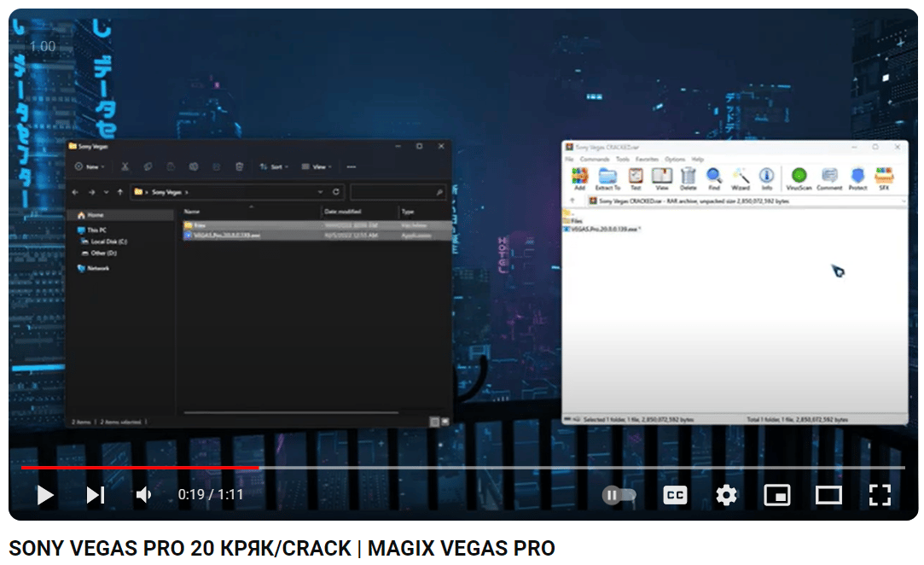Click the Test icon in WinRAR

pos(636,178)
